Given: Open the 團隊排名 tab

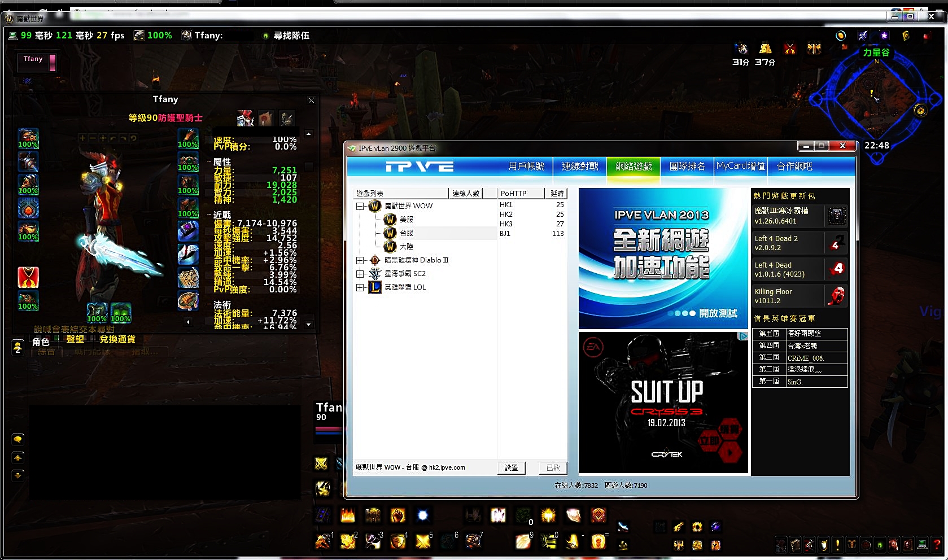Looking at the screenshot, I should tap(687, 167).
